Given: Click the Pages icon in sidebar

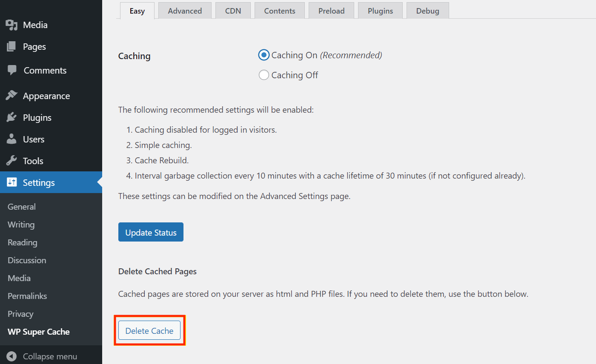Looking at the screenshot, I should (x=11, y=47).
